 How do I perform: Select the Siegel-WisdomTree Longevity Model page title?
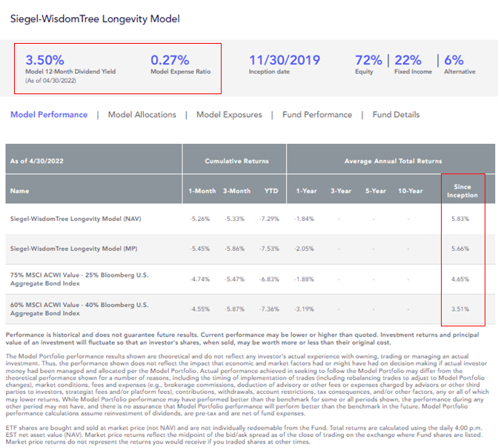click(x=95, y=19)
